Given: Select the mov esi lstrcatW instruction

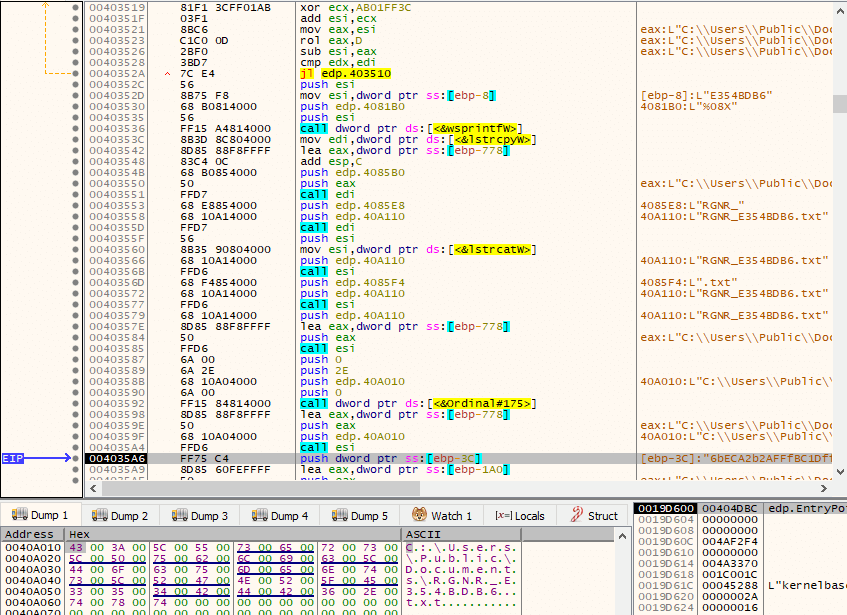Looking at the screenshot, I should 419,249.
